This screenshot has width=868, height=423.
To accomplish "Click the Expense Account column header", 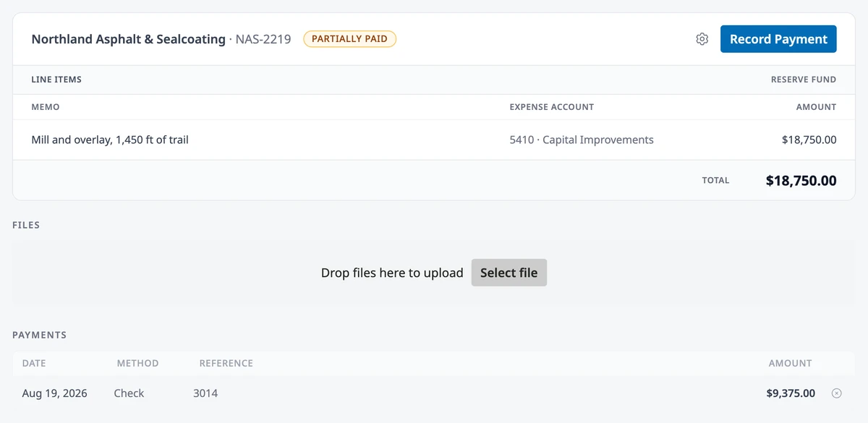I will pos(551,107).
